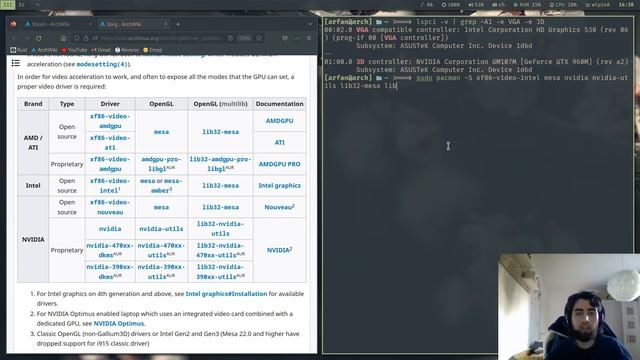Open the lib32-nvidia-390xx-utils AUR link
This screenshot has height=360, width=640.
(x=220, y=271)
